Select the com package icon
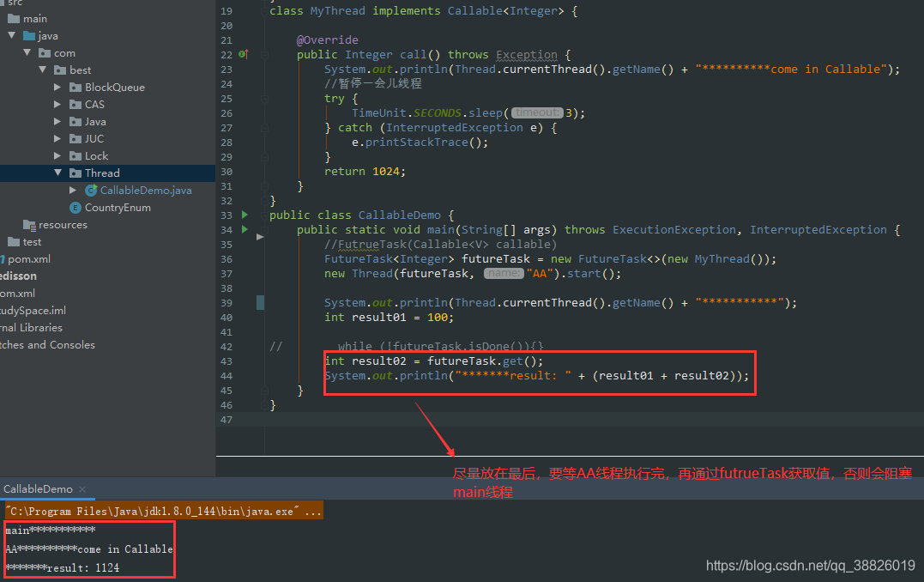This screenshot has height=582, width=924. point(45,53)
